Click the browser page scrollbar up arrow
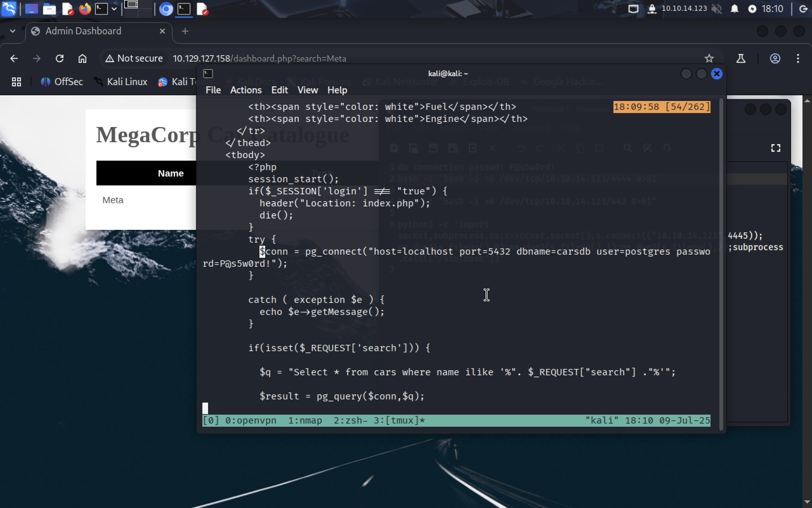The height and width of the screenshot is (508, 812). [x=807, y=100]
